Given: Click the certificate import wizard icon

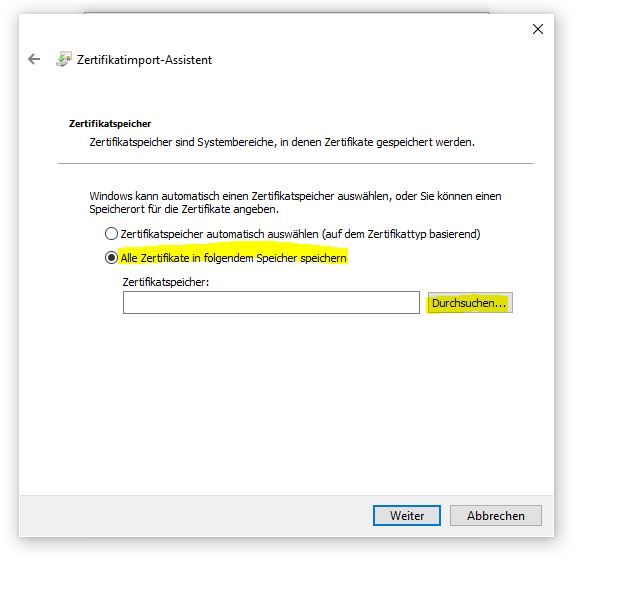Looking at the screenshot, I should pyautogui.click(x=64, y=59).
